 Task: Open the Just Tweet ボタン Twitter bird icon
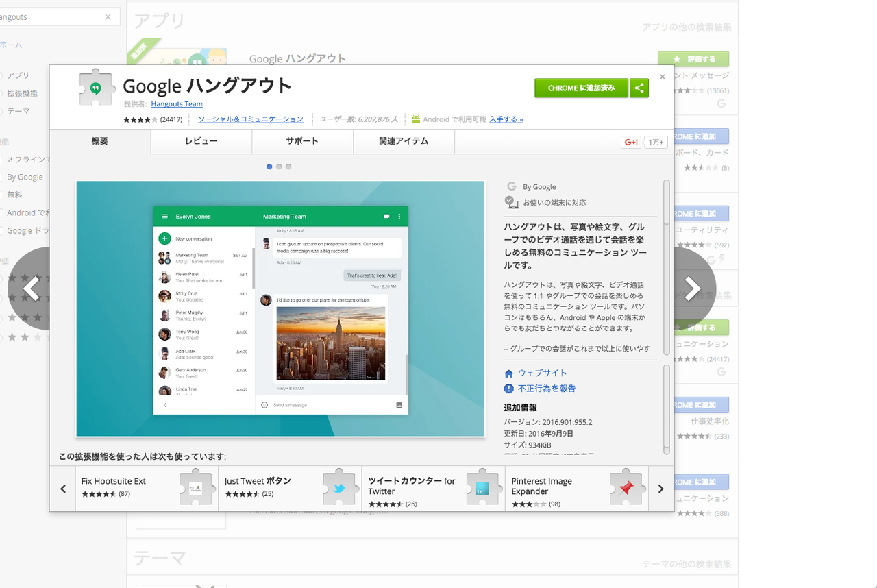(x=341, y=488)
